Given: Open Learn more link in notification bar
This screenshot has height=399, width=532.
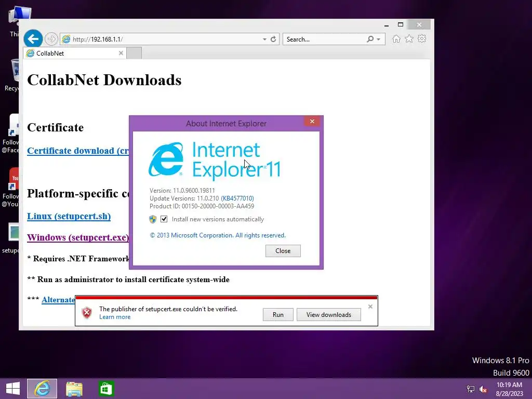Looking at the screenshot, I should pyautogui.click(x=115, y=317).
